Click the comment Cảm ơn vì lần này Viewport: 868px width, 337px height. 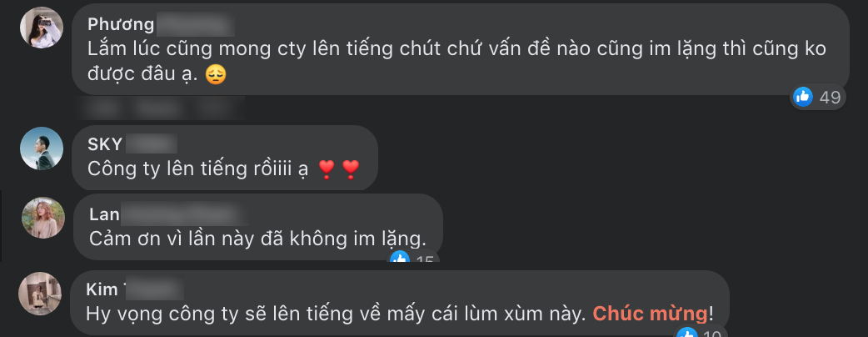click(x=258, y=239)
